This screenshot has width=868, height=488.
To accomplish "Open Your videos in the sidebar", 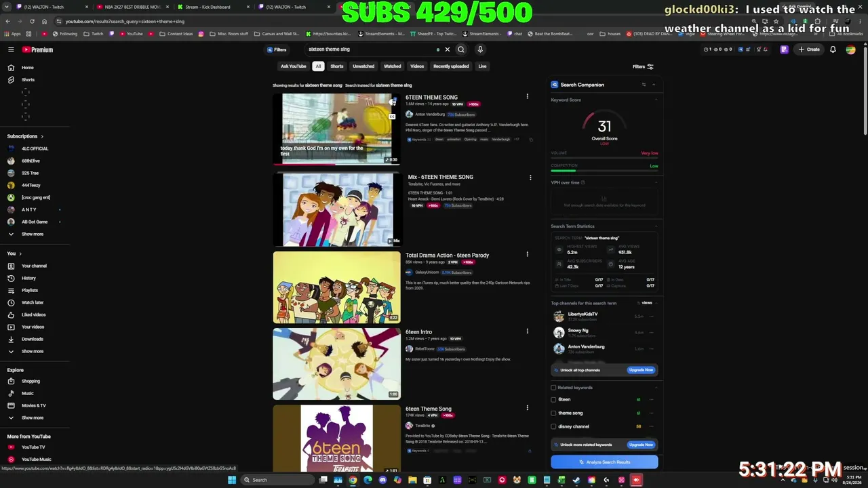I will [33, 327].
